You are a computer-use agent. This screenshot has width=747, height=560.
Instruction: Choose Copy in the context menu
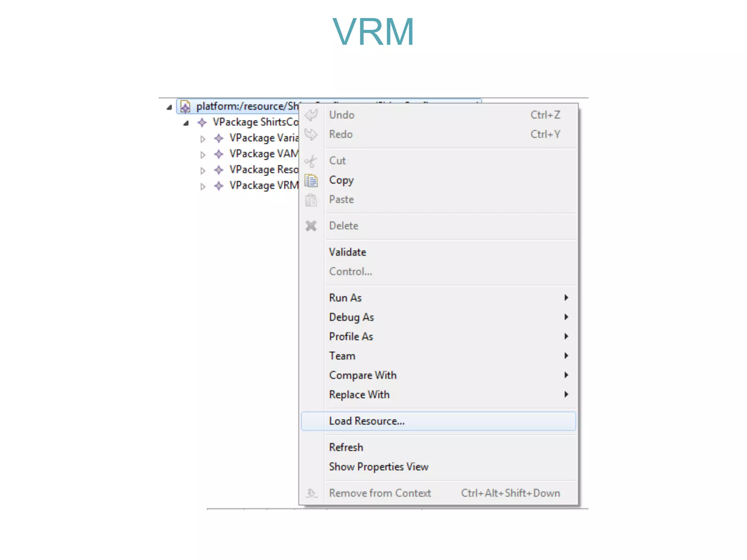438,180
